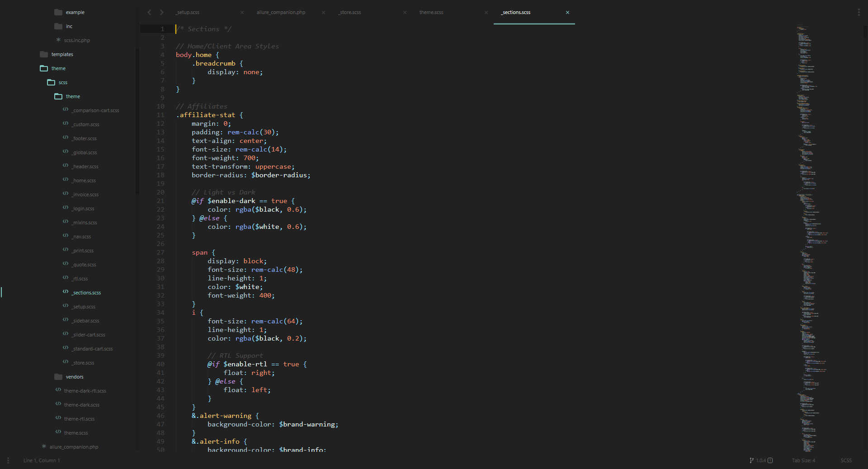Viewport: 868px width, 469px height.
Task: Click '$brand-warning' in the code
Action: [x=307, y=424]
